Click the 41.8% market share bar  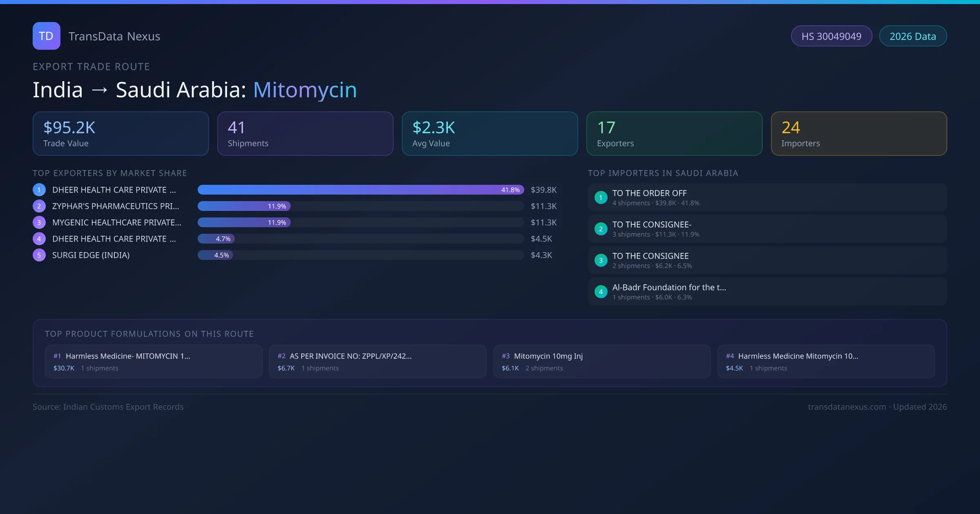[x=361, y=190]
